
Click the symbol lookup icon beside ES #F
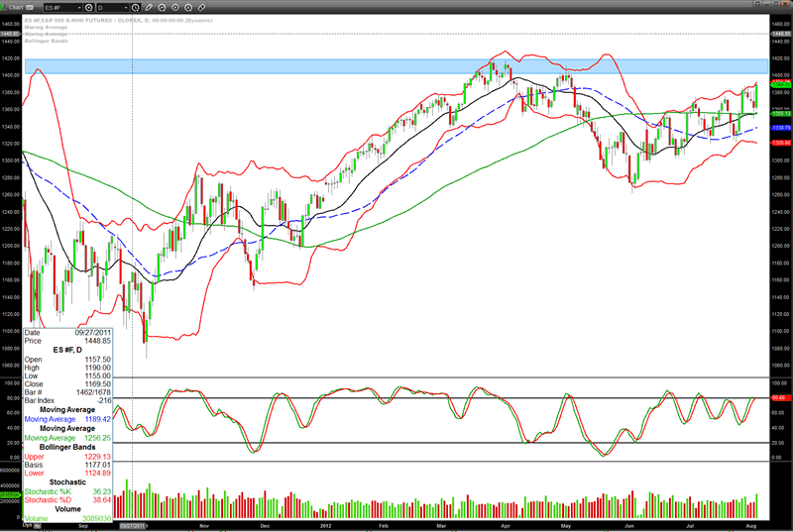(89, 8)
